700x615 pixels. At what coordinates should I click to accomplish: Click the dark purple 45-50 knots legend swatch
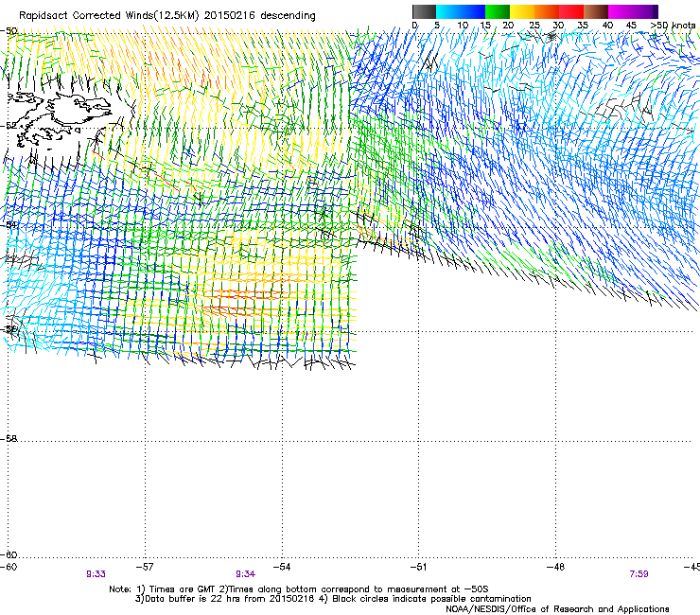click(645, 11)
